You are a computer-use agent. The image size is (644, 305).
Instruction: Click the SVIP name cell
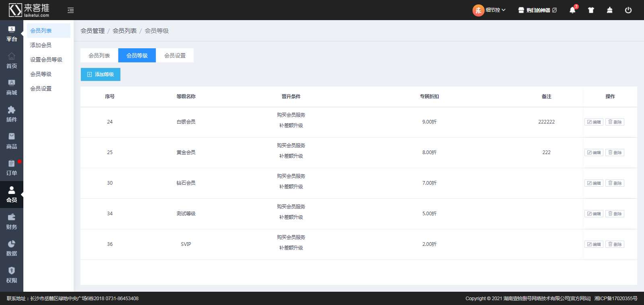pos(186,244)
